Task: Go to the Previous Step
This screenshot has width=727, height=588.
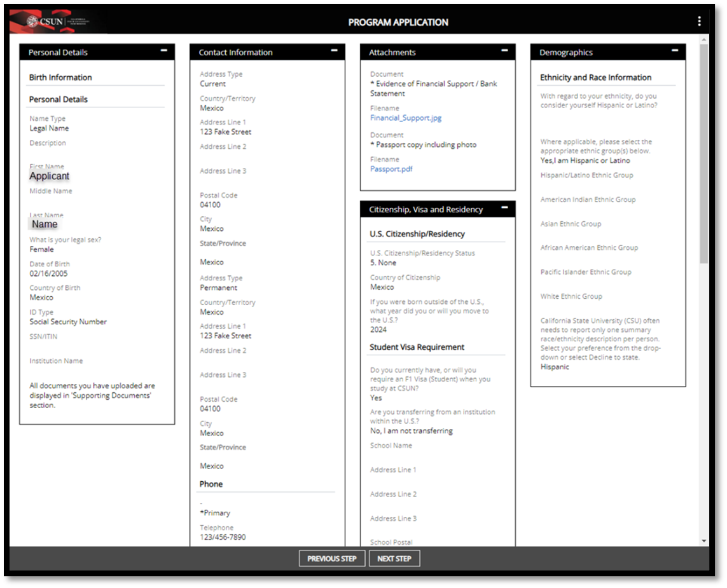Action: click(x=332, y=559)
